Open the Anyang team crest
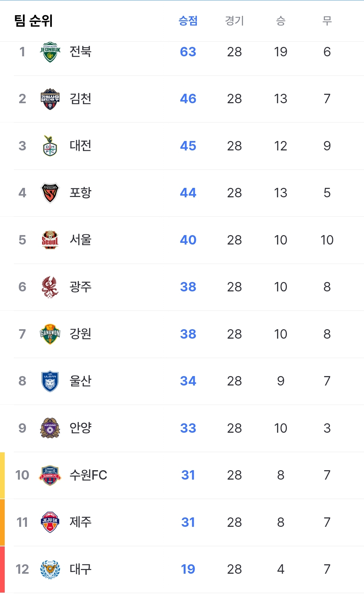 [x=50, y=428]
